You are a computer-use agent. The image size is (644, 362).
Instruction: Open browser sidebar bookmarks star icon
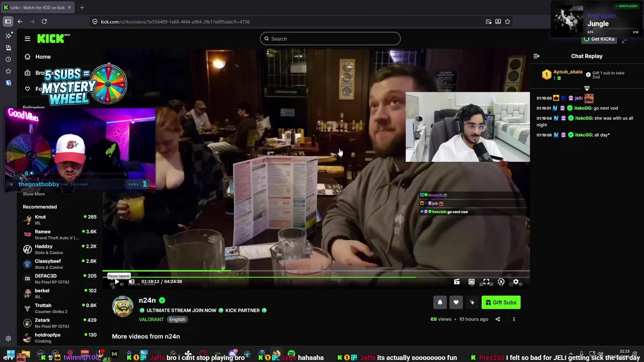coord(8,71)
